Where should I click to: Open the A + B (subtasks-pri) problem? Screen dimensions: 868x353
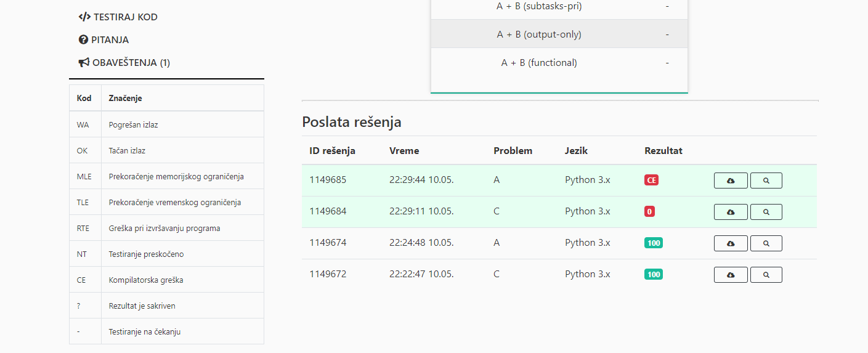pos(538,7)
